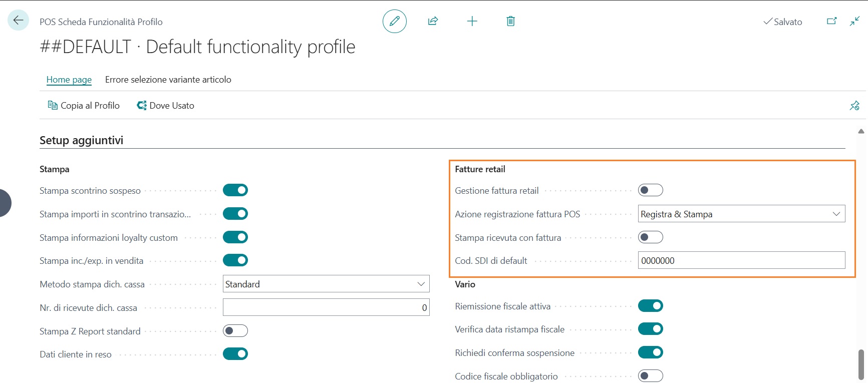
Task: Click the trash delete icon
Action: pyautogui.click(x=510, y=21)
